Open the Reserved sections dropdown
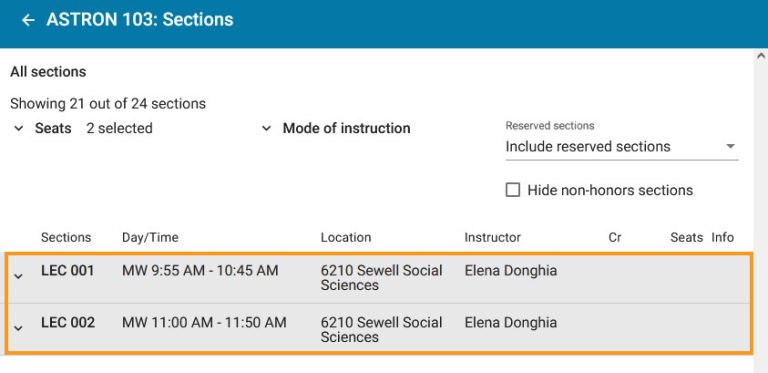Image resolution: width=768 pixels, height=373 pixels. pyautogui.click(x=621, y=146)
